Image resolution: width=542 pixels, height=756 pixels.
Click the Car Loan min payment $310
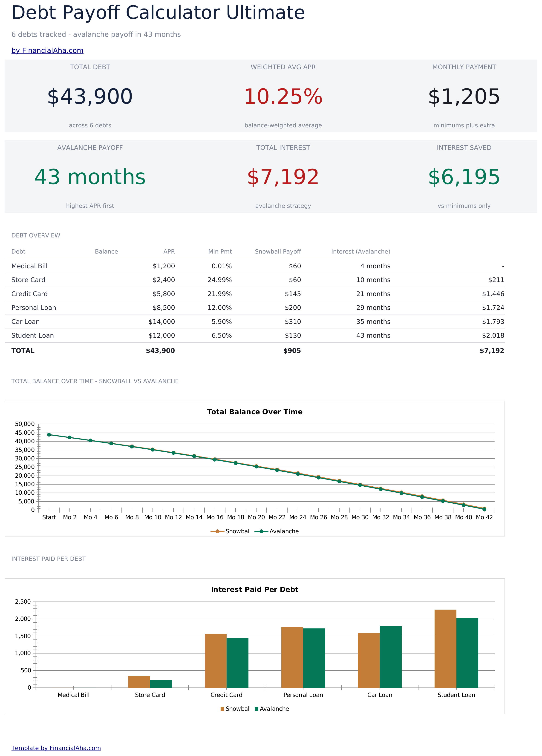(x=293, y=322)
